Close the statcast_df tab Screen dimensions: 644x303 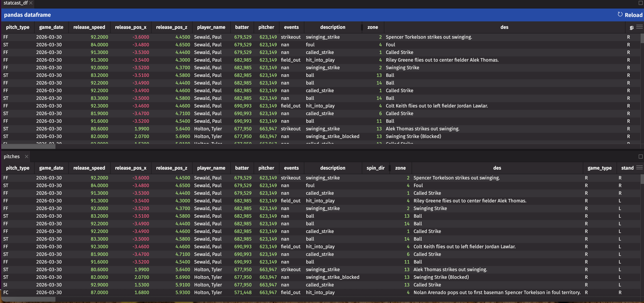[x=31, y=3]
